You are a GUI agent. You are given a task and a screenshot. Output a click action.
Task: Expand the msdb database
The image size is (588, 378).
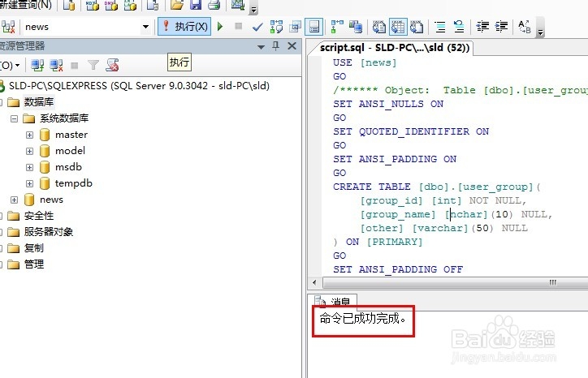pyautogui.click(x=29, y=167)
